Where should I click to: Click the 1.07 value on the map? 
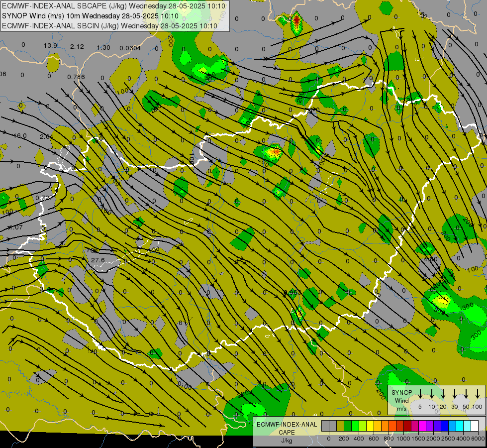(x=15, y=227)
